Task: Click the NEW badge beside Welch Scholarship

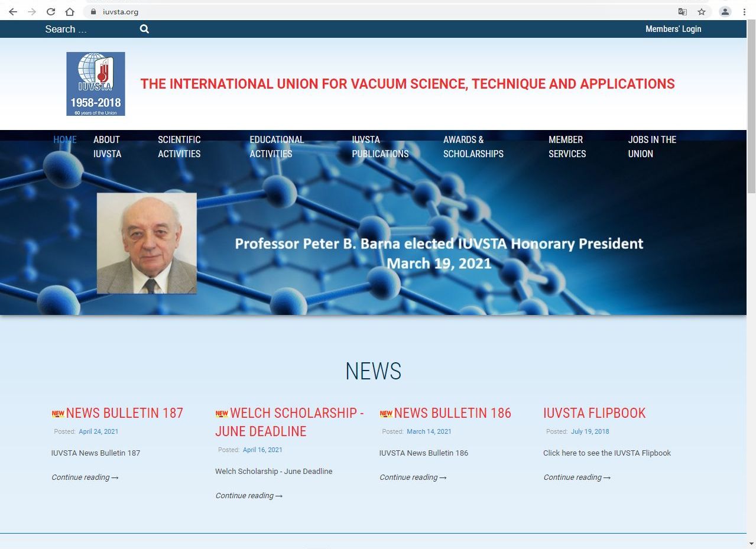Action: click(222, 414)
